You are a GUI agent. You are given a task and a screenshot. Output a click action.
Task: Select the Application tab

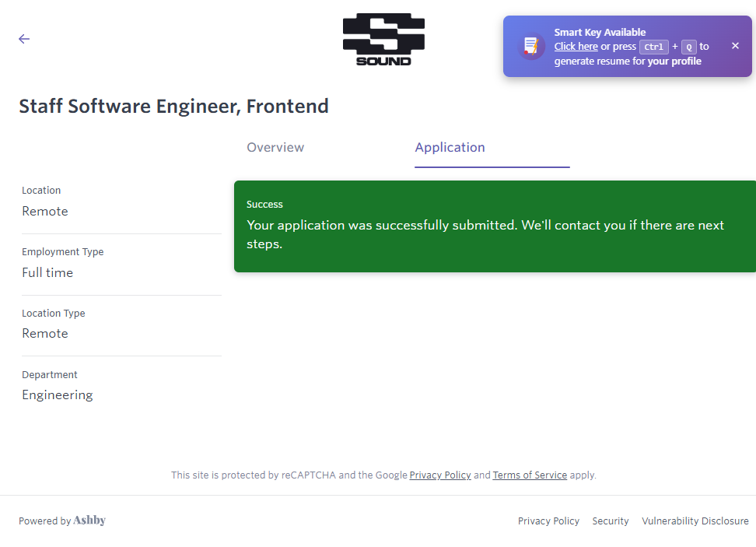[450, 148]
